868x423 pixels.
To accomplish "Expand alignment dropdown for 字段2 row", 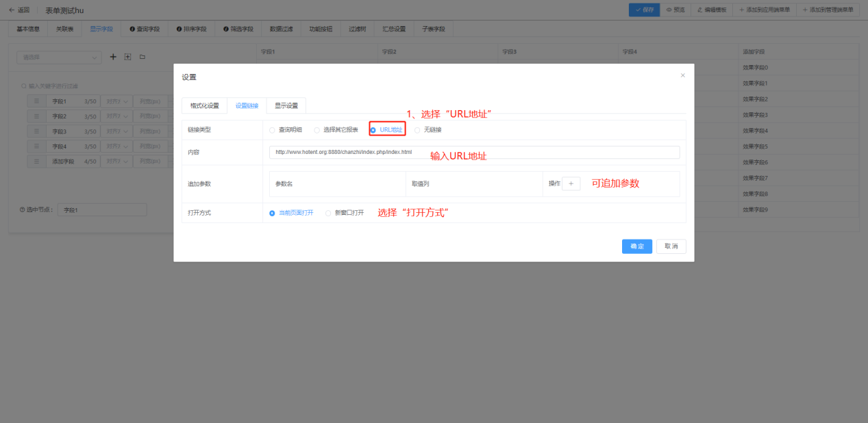I will 116,116.
